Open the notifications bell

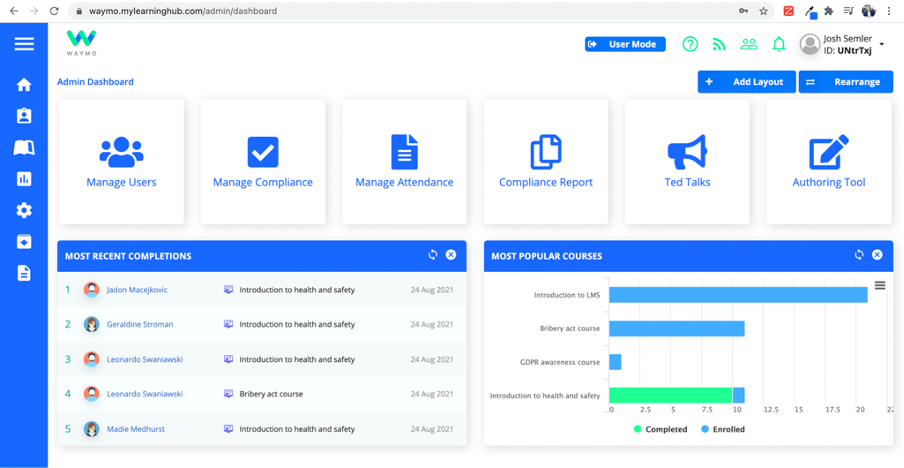[779, 44]
